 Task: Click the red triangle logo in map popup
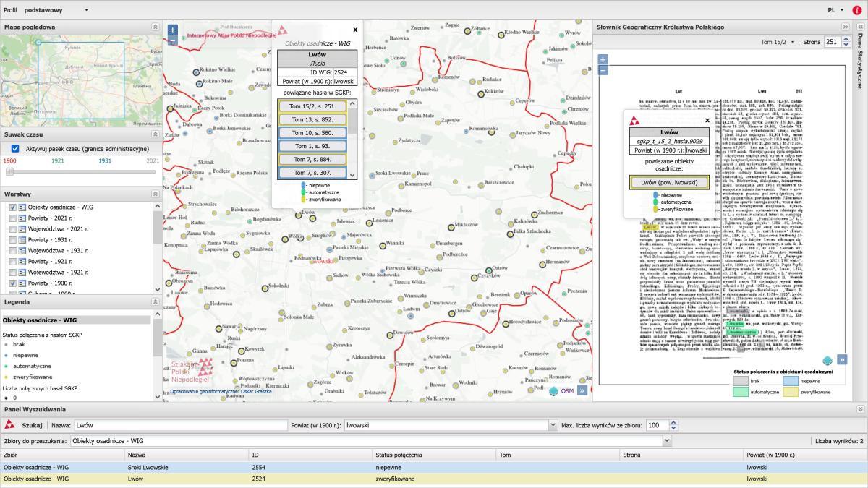coord(284,31)
